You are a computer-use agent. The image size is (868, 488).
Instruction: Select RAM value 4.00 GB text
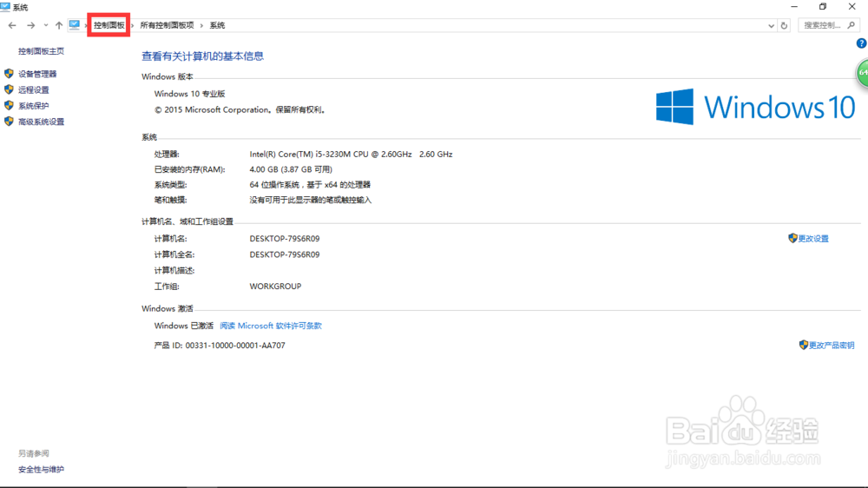[291, 169]
